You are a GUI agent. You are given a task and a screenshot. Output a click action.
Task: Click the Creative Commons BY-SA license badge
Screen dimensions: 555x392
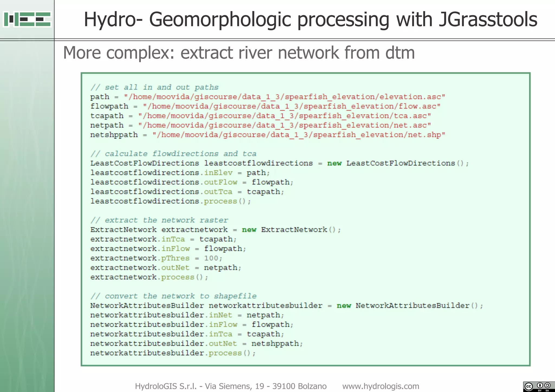[x=539, y=387]
